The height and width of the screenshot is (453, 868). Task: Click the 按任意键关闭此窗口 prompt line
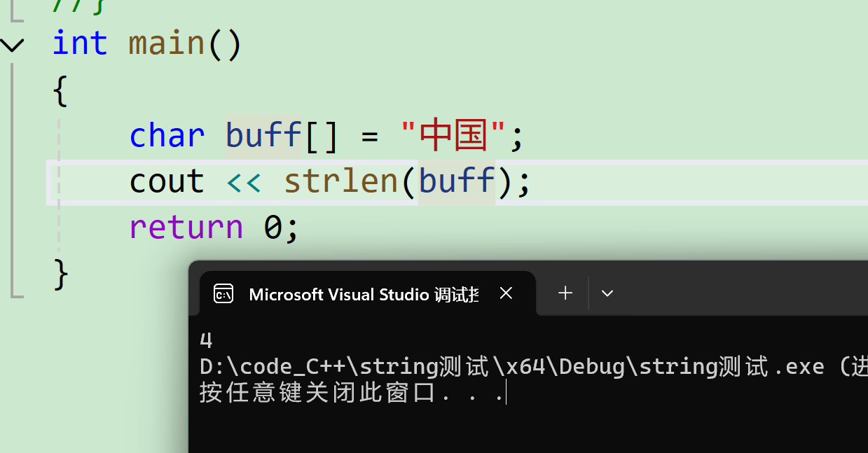coord(352,393)
